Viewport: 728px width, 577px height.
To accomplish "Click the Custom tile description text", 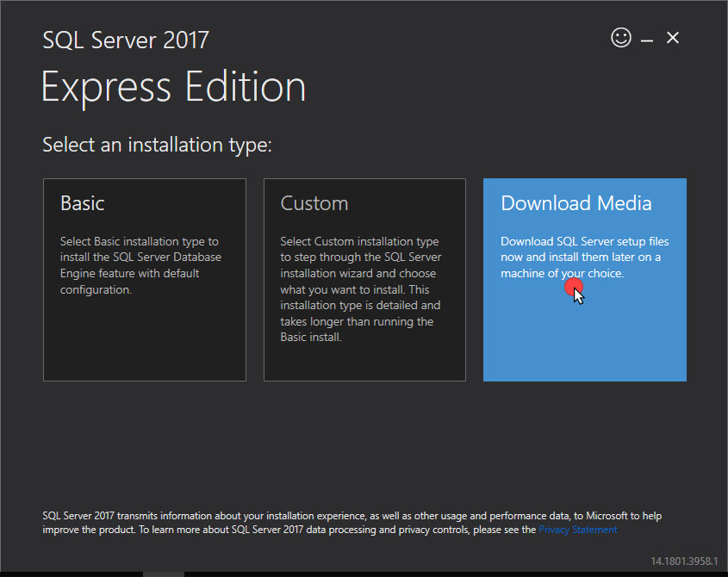I will tap(360, 289).
